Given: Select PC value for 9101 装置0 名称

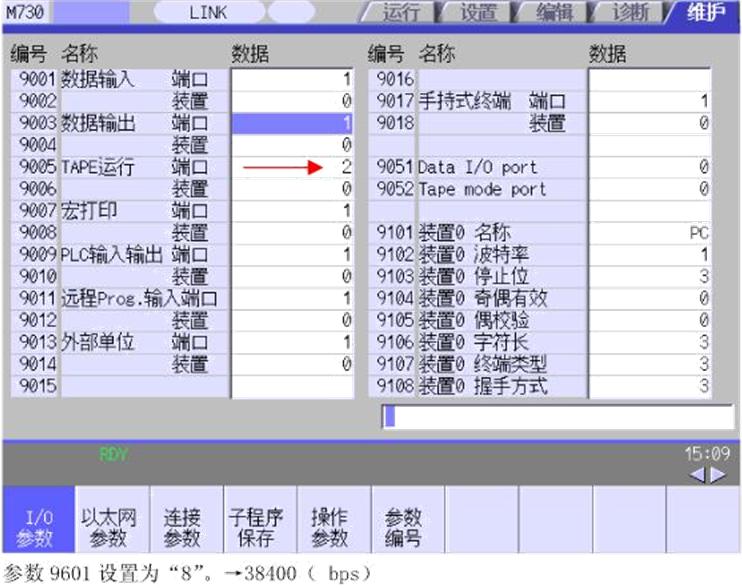Looking at the screenshot, I should click(x=650, y=233).
